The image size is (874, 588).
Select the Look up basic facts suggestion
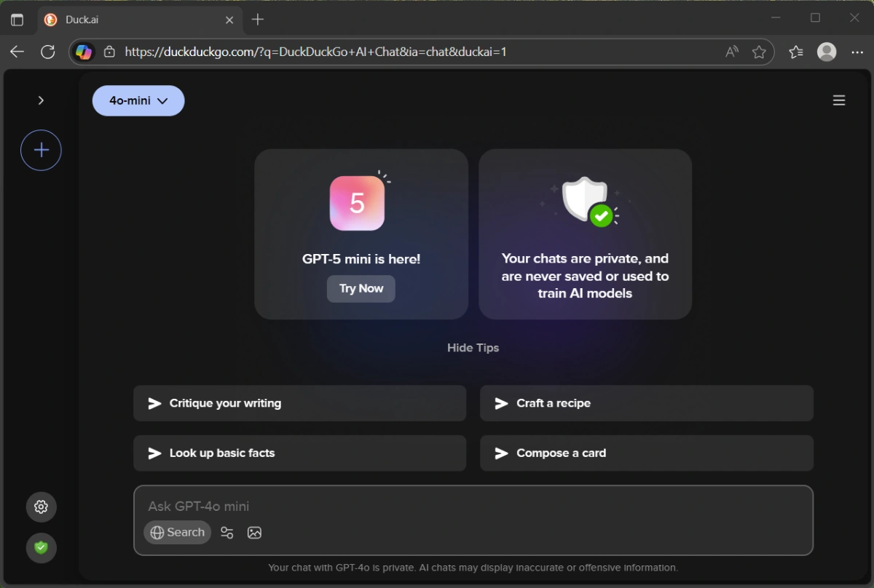pos(299,453)
